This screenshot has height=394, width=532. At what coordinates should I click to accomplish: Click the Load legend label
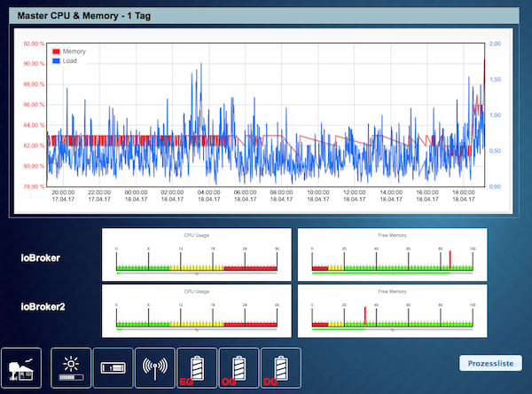(x=69, y=61)
